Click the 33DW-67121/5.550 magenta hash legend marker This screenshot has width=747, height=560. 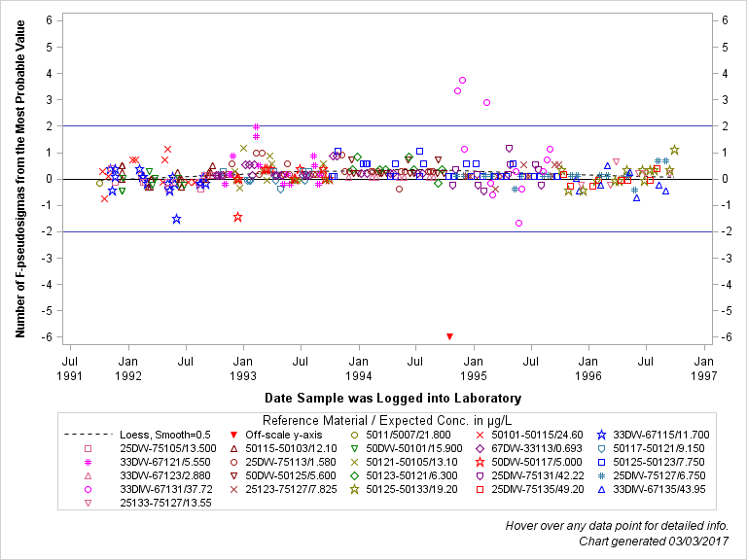point(89,462)
